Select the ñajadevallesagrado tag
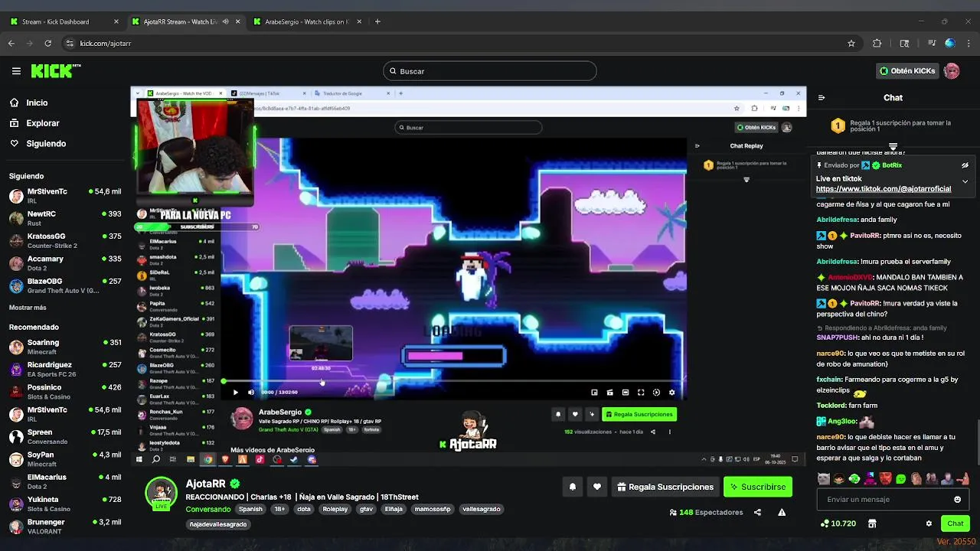The height and width of the screenshot is (551, 980). (218, 524)
